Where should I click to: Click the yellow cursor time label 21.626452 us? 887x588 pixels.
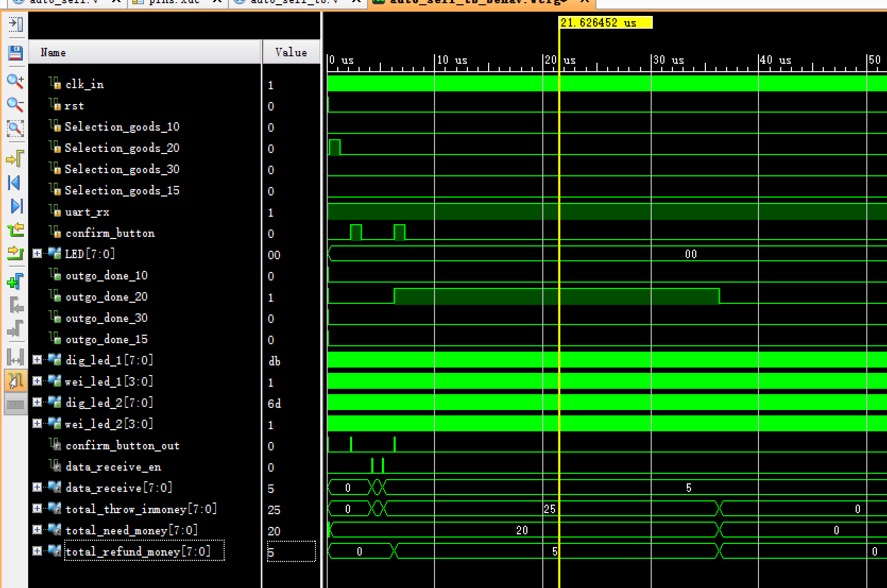tap(605, 22)
